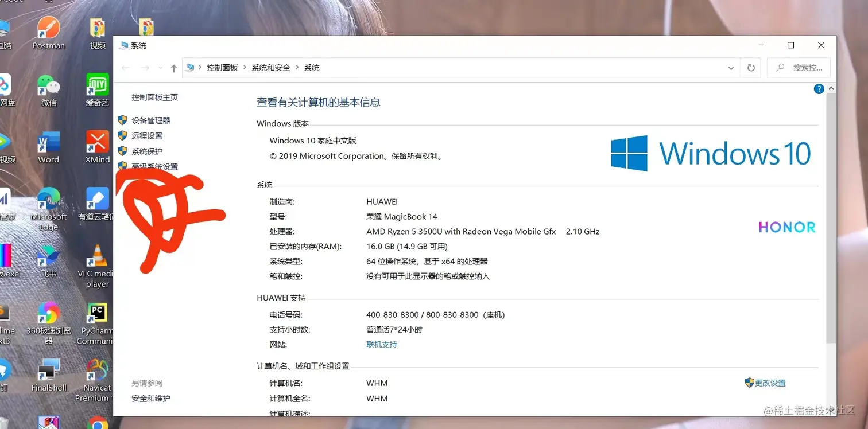
Task: Select support hours '普通话7*24小时'
Action: click(394, 330)
